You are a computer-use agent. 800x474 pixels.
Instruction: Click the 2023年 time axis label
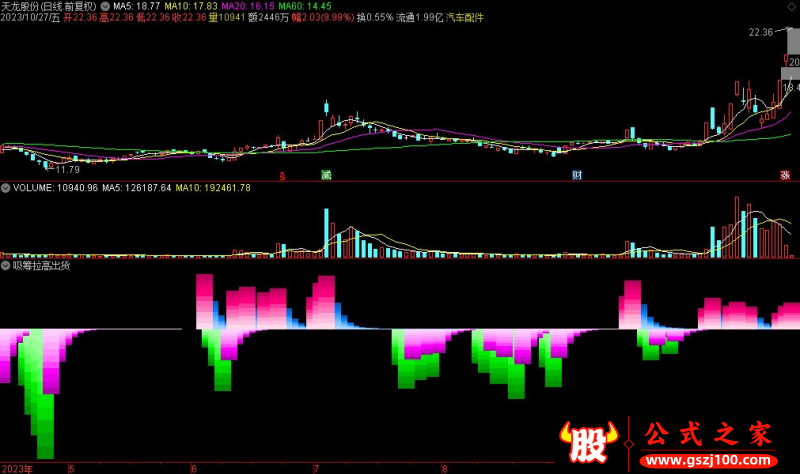[17, 469]
